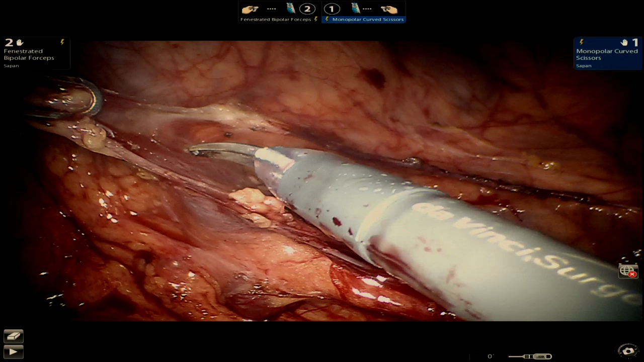Click the eraser icon at bottom left
The image size is (644, 362).
tap(14, 336)
